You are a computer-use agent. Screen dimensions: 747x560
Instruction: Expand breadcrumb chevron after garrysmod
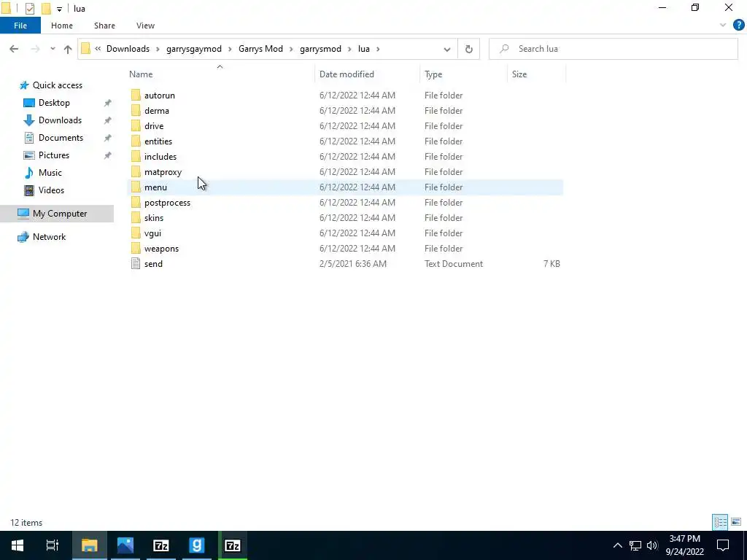(x=349, y=49)
